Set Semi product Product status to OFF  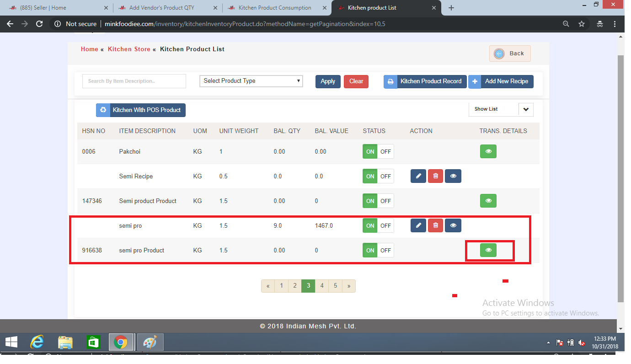click(386, 201)
